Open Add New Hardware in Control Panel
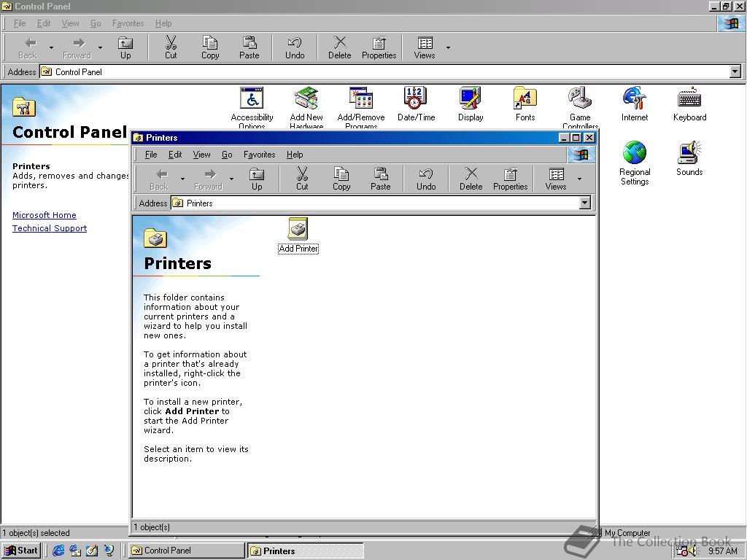The width and height of the screenshot is (747, 560). coord(306,108)
